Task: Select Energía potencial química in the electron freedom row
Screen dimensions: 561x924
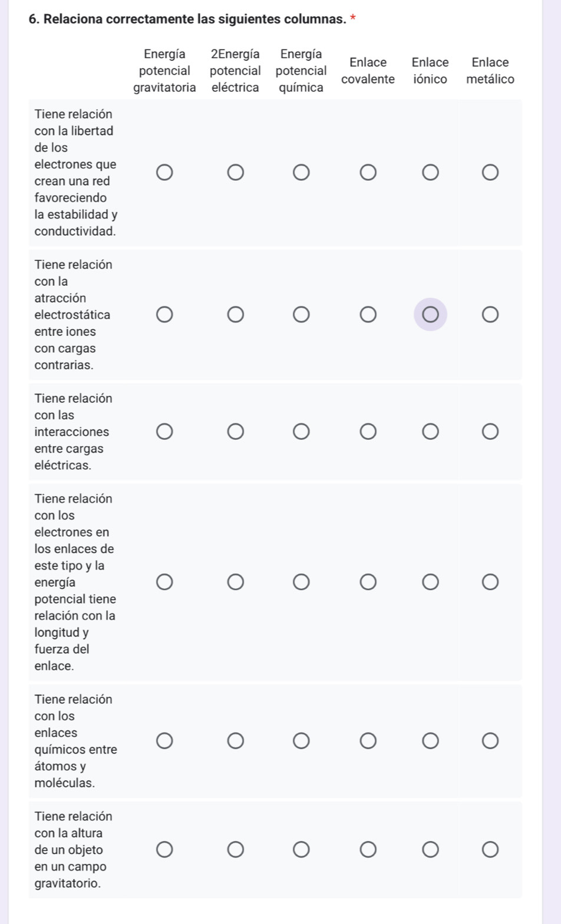Action: pyautogui.click(x=301, y=173)
